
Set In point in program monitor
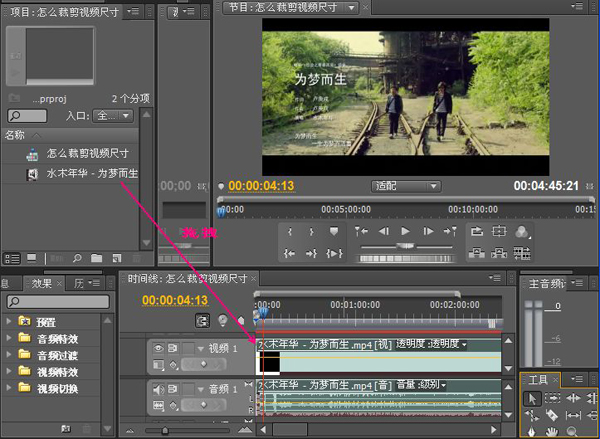[x=290, y=232]
